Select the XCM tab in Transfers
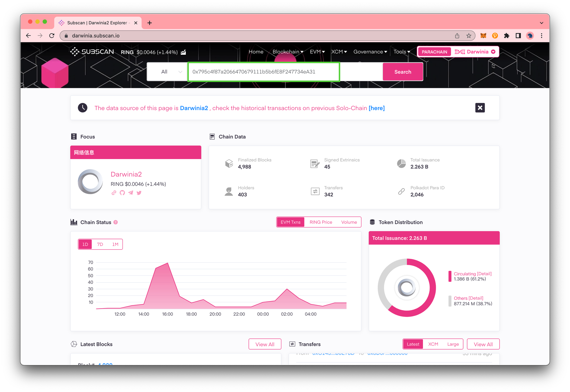The height and width of the screenshot is (392, 570). coord(433,344)
